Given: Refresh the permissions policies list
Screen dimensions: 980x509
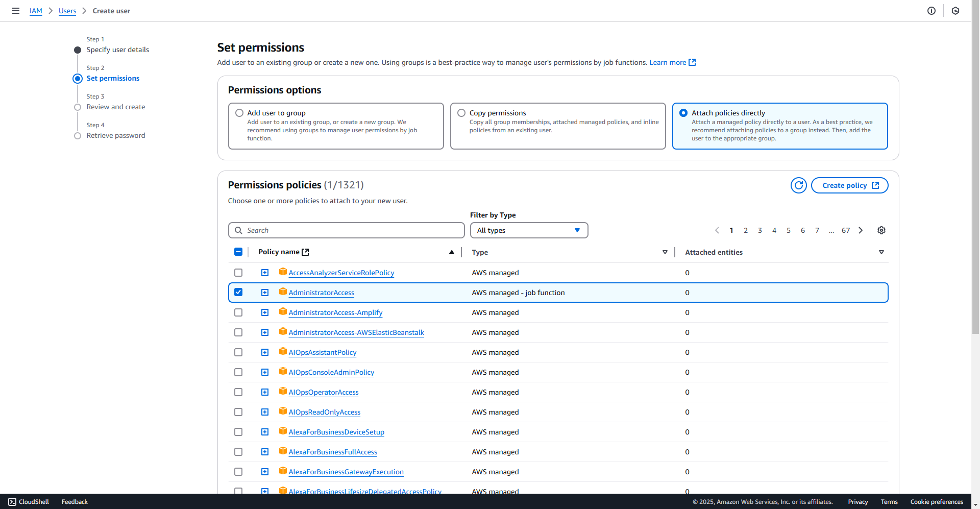Looking at the screenshot, I should (799, 185).
